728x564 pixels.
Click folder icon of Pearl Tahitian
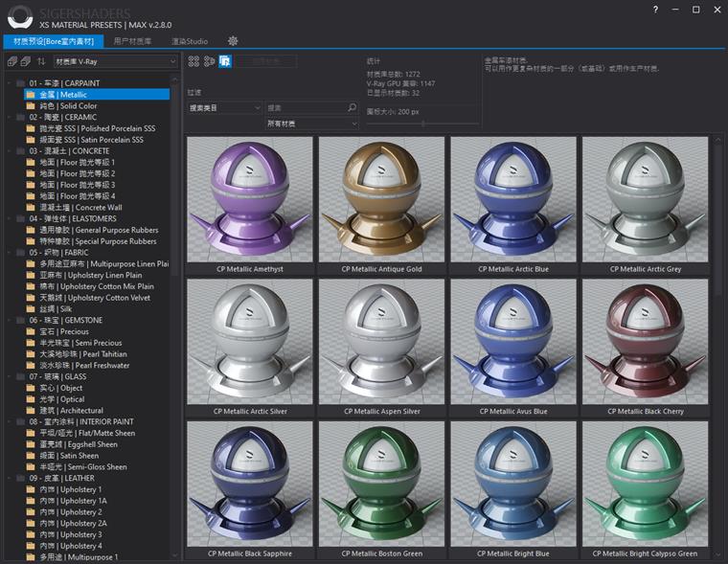(x=31, y=354)
